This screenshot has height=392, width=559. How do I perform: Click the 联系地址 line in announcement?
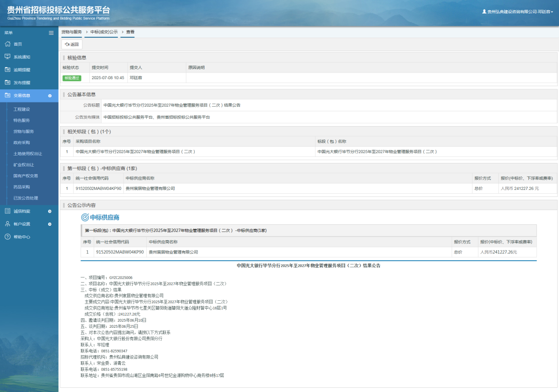[152, 375]
